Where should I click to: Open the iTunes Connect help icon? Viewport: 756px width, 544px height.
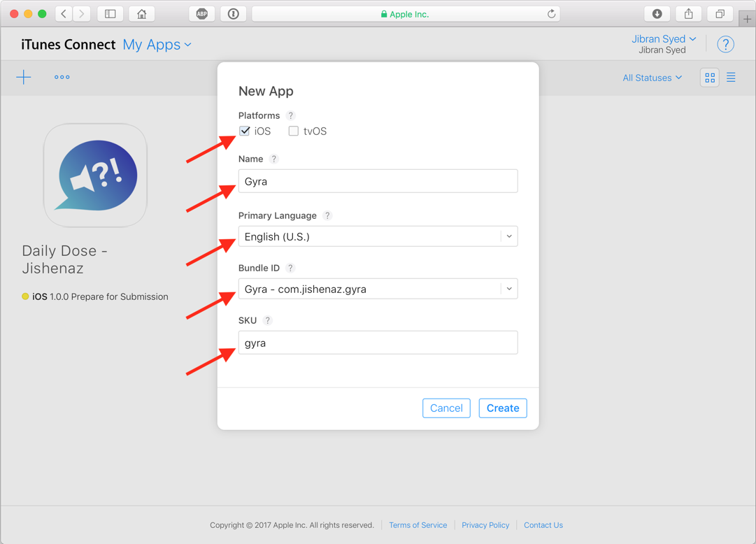pos(725,44)
